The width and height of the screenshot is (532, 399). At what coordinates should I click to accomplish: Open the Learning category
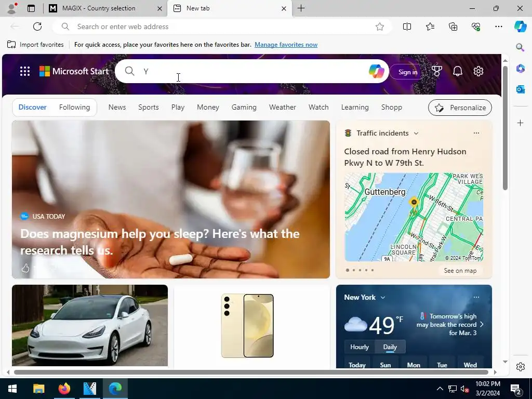click(x=355, y=107)
